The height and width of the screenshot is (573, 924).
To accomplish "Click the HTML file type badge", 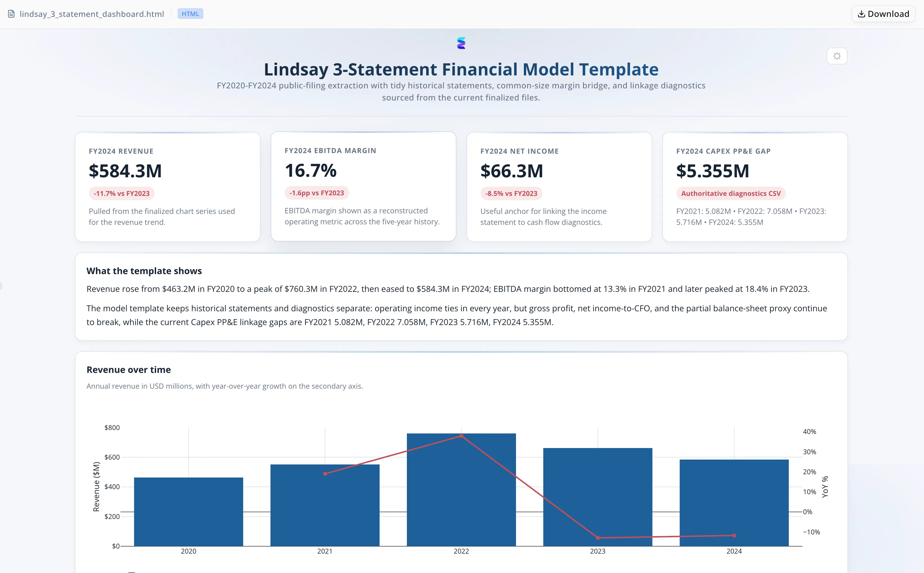I will tap(190, 14).
